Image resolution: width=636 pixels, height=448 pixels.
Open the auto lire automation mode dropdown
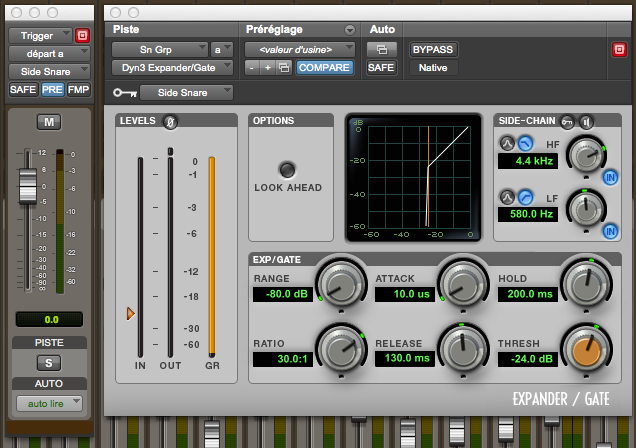click(x=49, y=403)
